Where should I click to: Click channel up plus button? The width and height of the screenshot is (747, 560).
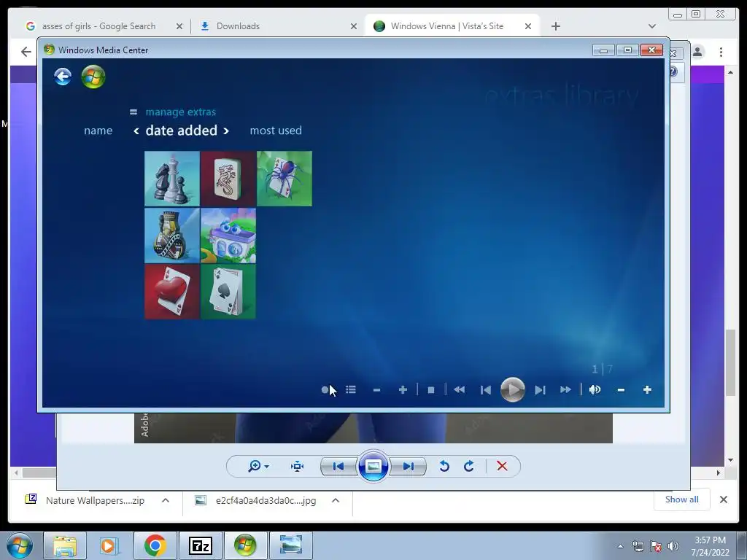pyautogui.click(x=403, y=390)
